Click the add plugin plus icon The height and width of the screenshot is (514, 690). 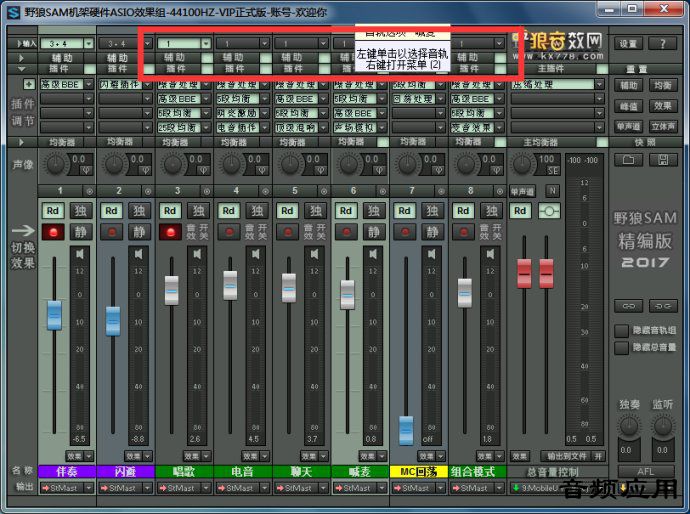coord(29,84)
